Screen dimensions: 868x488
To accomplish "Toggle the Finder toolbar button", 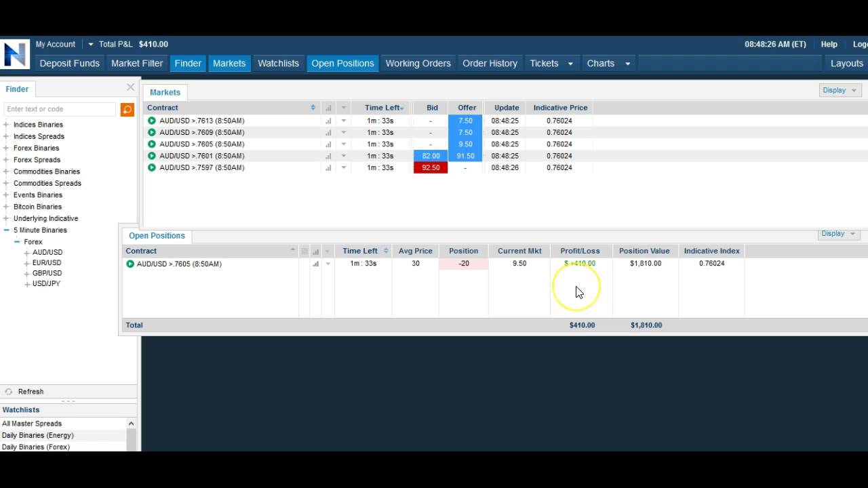I will point(188,63).
